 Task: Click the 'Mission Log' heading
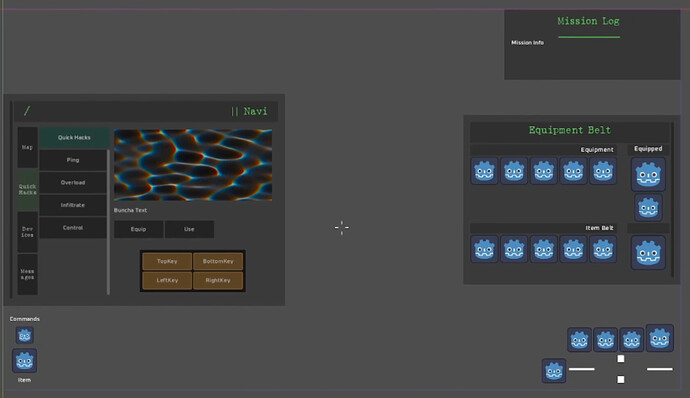point(588,21)
